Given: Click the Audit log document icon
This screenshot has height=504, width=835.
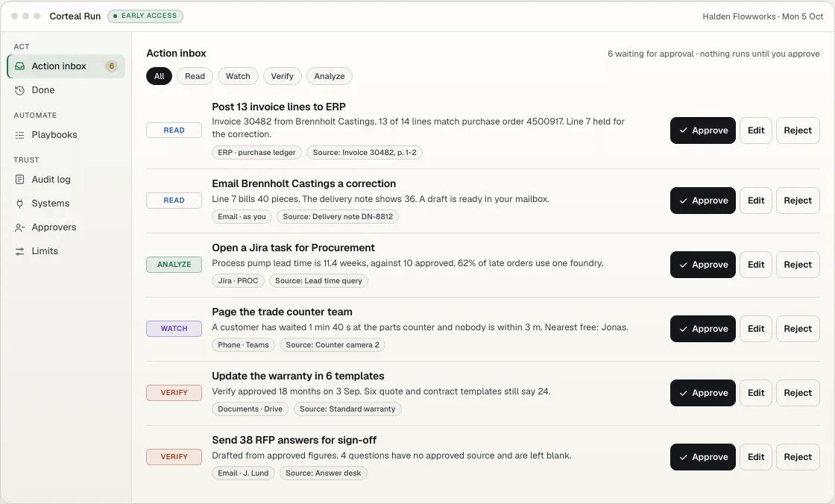Looking at the screenshot, I should (19, 180).
